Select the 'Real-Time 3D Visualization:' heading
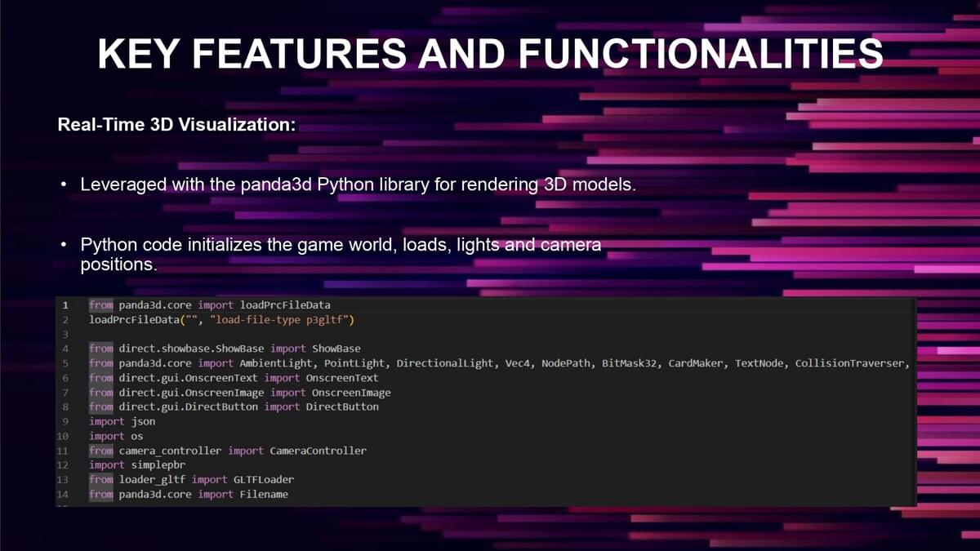This screenshot has width=980, height=551. pos(176,126)
